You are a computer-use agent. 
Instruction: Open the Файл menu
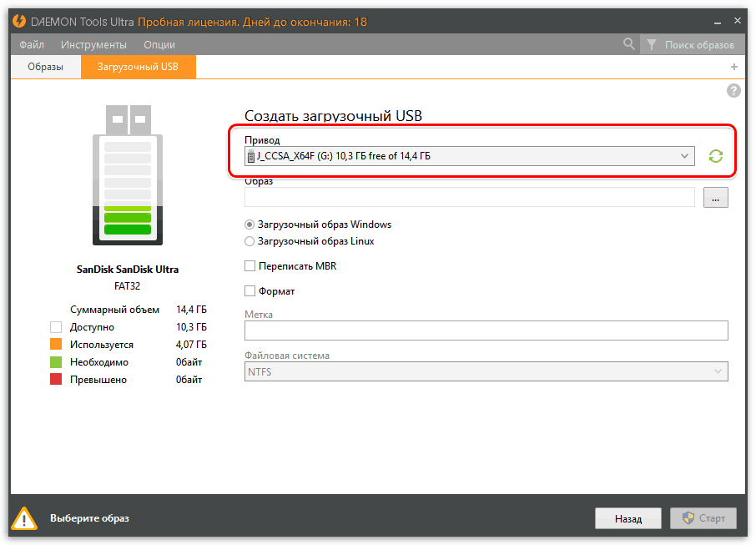point(32,45)
